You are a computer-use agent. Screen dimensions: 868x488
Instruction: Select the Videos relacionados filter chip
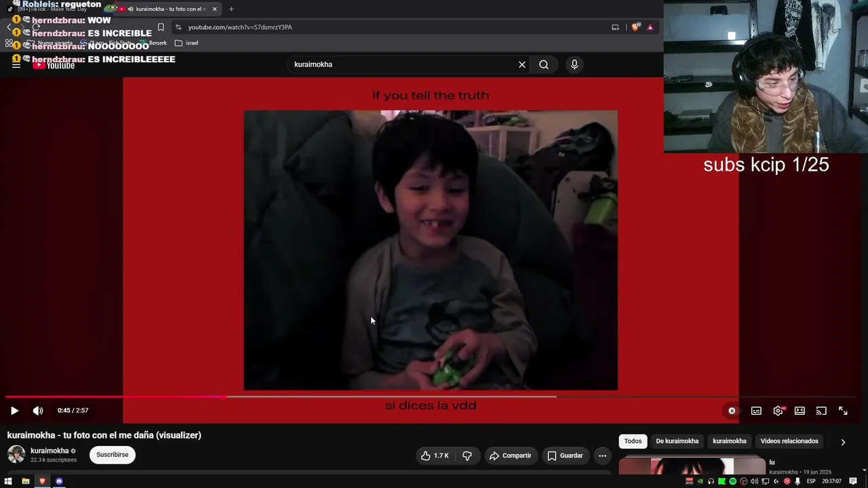pyautogui.click(x=789, y=441)
